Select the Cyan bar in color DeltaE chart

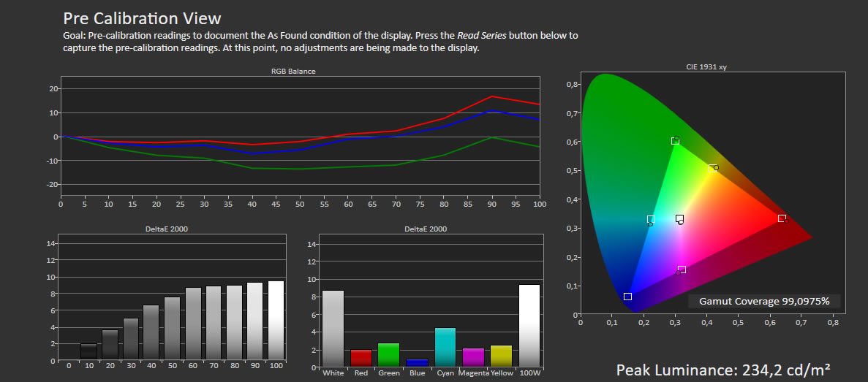445,347
